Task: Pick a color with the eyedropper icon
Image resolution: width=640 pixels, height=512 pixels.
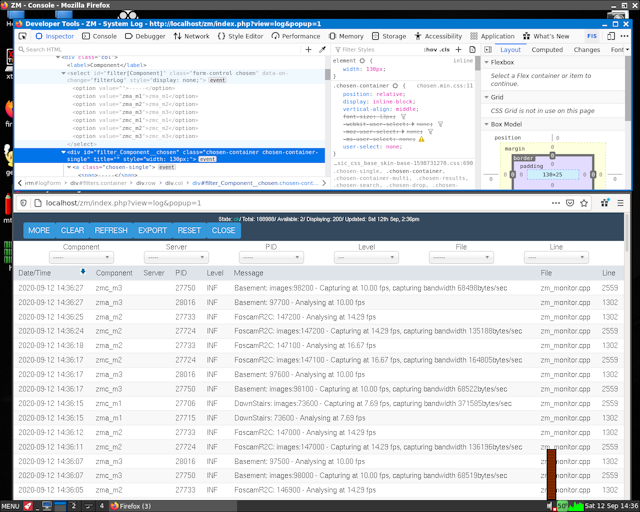Action: pos(322,49)
